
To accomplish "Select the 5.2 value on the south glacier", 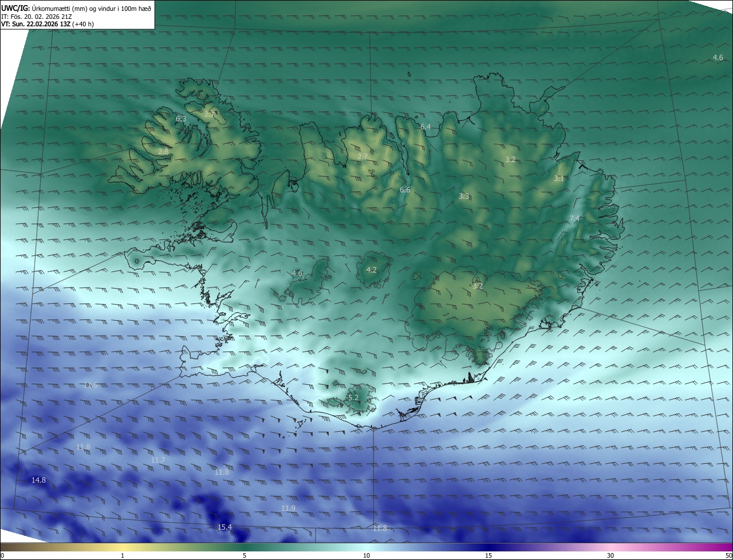I will tap(353, 397).
